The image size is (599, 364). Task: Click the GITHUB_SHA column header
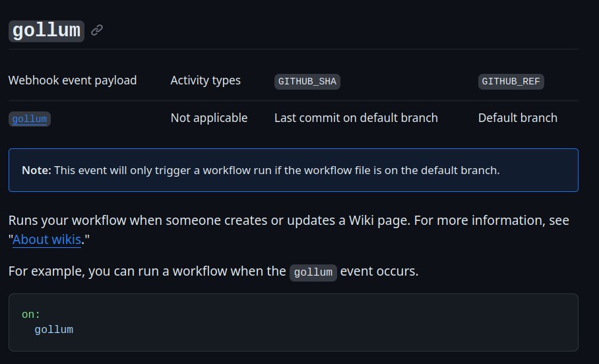[x=307, y=81]
